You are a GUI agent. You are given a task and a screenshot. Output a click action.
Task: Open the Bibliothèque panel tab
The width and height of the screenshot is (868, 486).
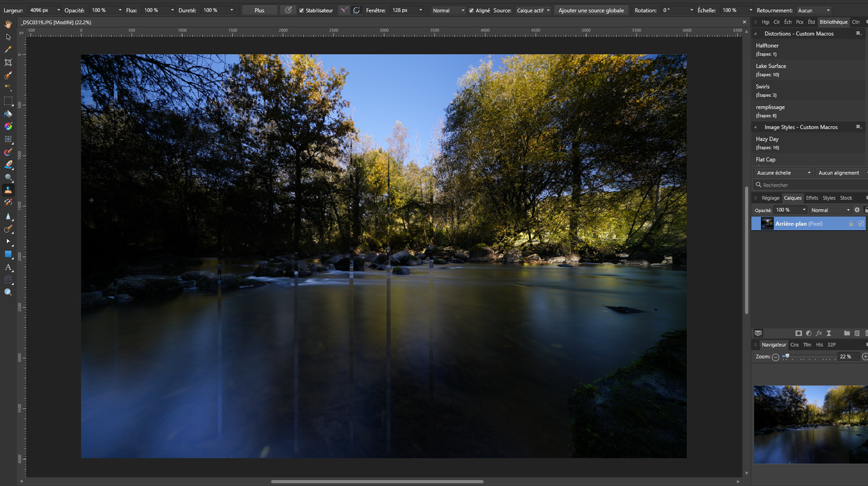pyautogui.click(x=833, y=22)
